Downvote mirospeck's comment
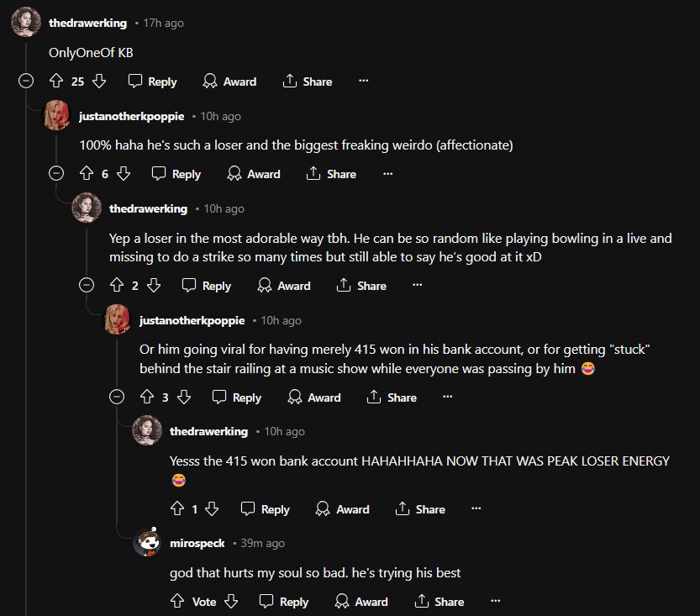 point(231,602)
